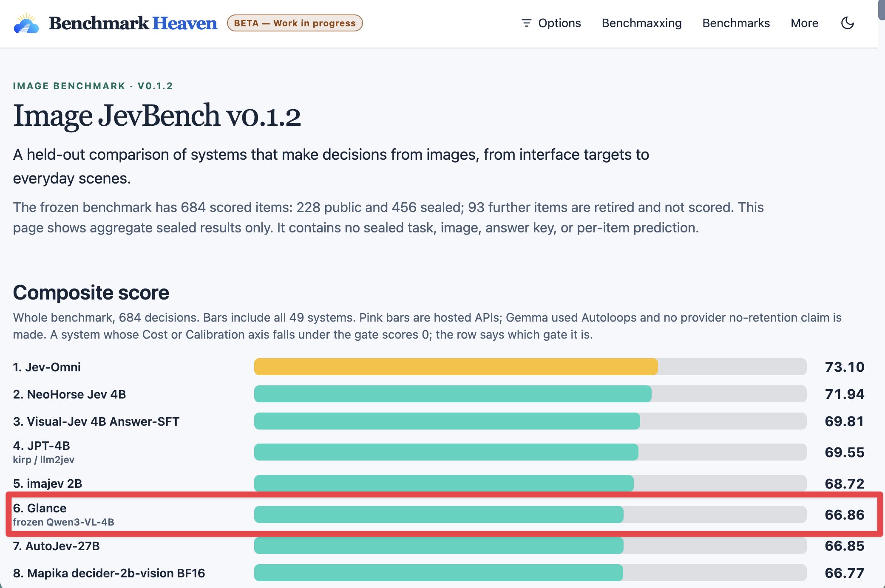Open the Benchmaxxing menu item
The height and width of the screenshot is (588, 885).
tap(641, 23)
